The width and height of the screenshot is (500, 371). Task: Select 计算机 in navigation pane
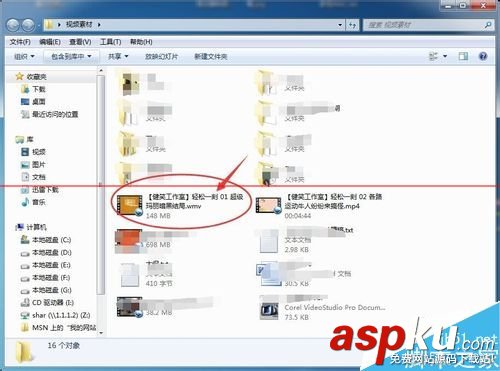click(x=31, y=227)
